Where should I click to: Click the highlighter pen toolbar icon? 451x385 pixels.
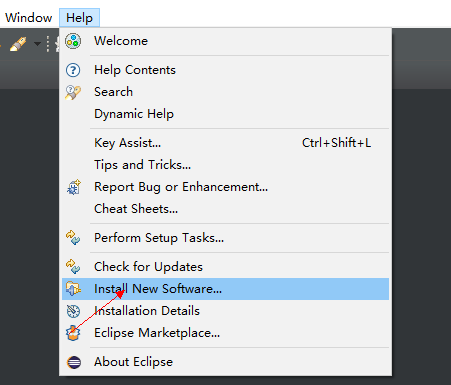point(18,44)
